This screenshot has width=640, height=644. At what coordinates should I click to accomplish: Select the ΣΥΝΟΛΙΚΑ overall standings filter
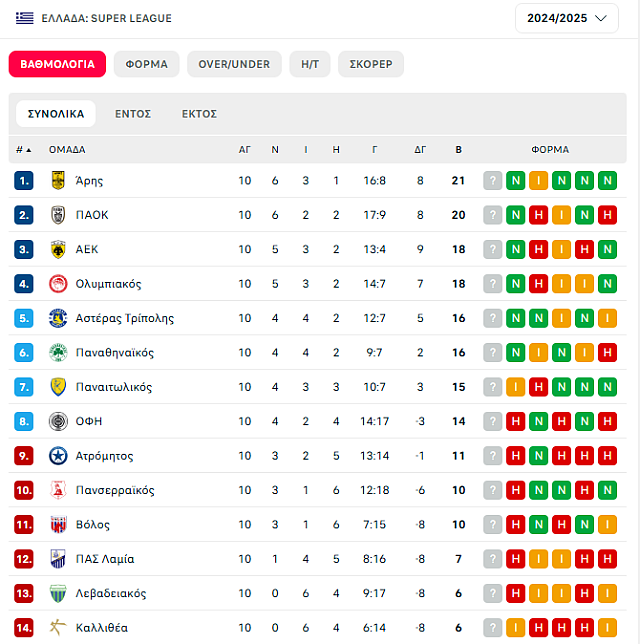coord(56,114)
